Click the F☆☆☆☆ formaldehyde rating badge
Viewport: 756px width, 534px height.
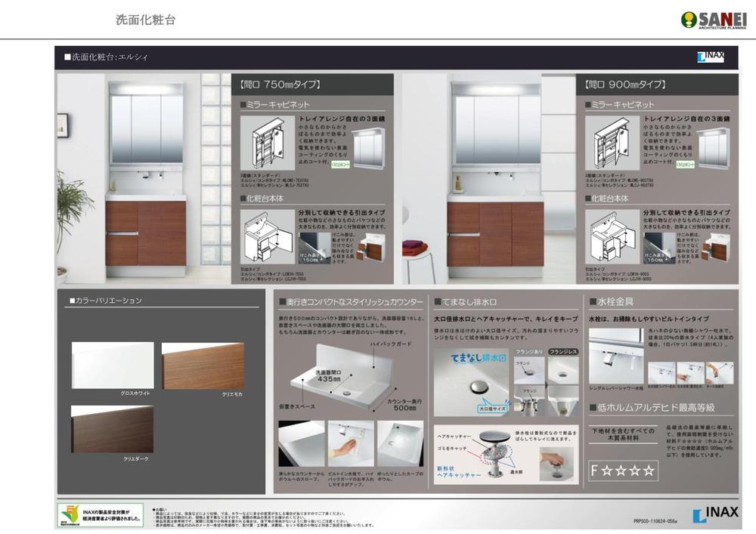pos(623,470)
